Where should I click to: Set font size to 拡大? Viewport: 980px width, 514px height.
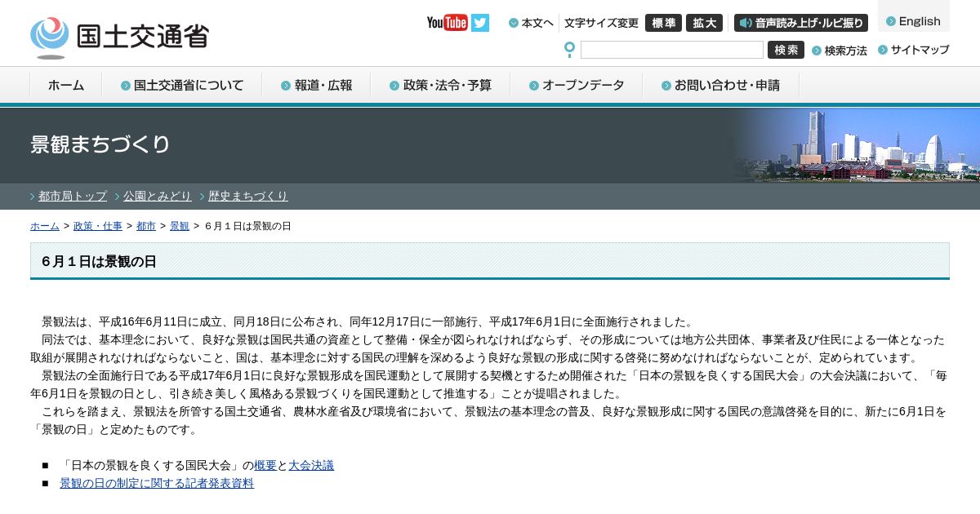click(704, 23)
